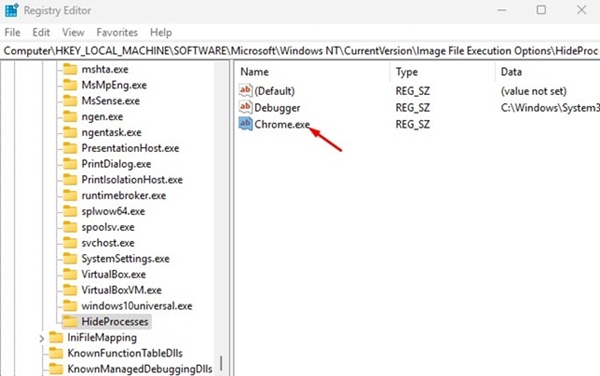Open the File menu
600x376 pixels.
tap(12, 33)
